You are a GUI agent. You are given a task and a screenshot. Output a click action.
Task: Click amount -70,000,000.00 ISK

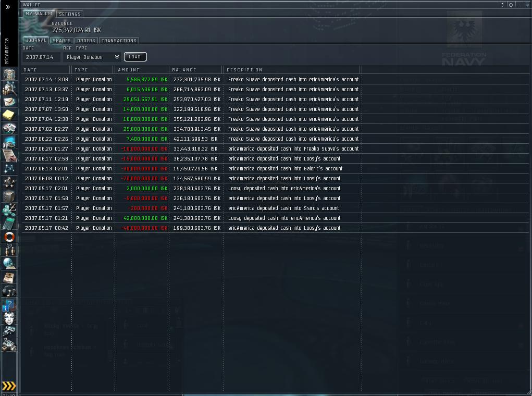click(x=144, y=179)
